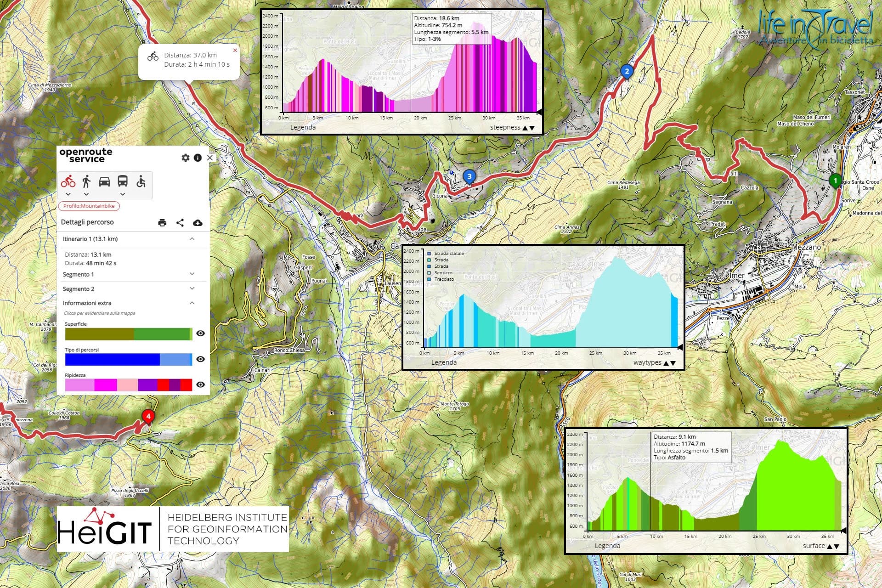Toggle Tracciato legend entry
This screenshot has height=588, width=882.
(441, 279)
